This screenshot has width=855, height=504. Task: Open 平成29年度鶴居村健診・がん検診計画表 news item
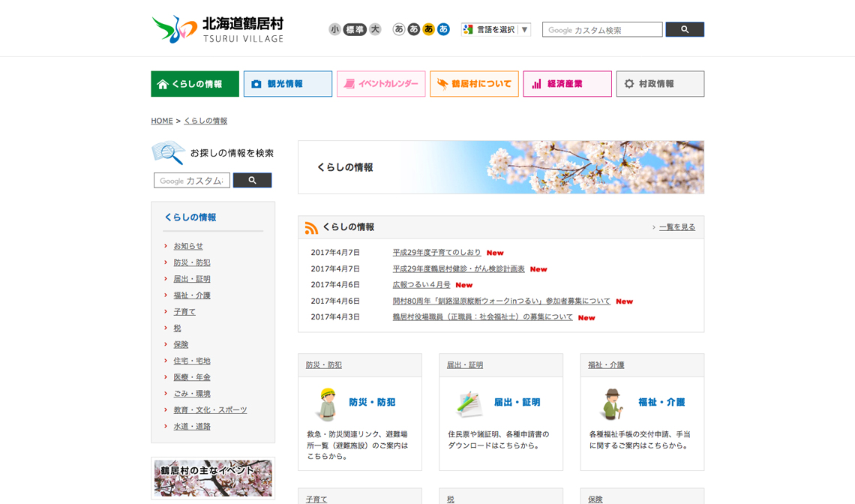click(x=458, y=269)
